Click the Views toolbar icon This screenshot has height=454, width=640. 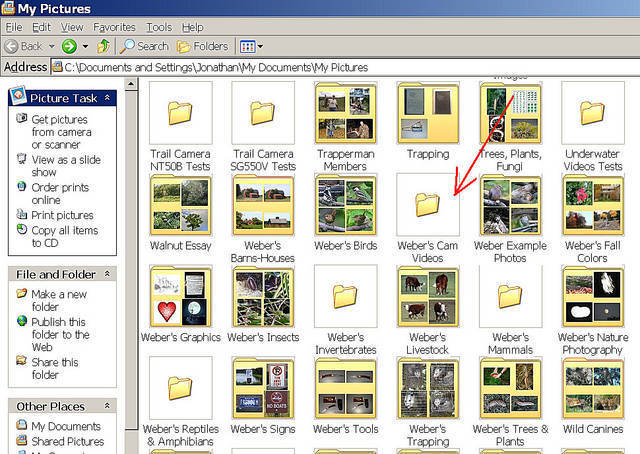[247, 46]
